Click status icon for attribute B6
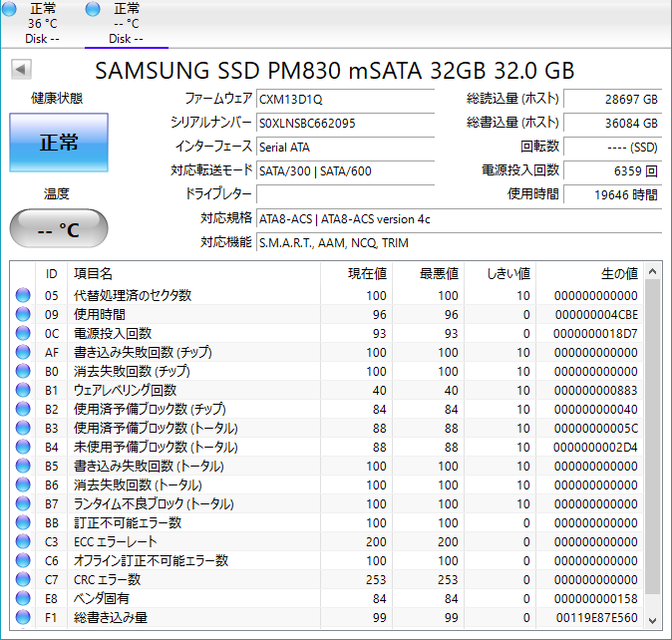This screenshot has height=640, width=672. point(23,484)
